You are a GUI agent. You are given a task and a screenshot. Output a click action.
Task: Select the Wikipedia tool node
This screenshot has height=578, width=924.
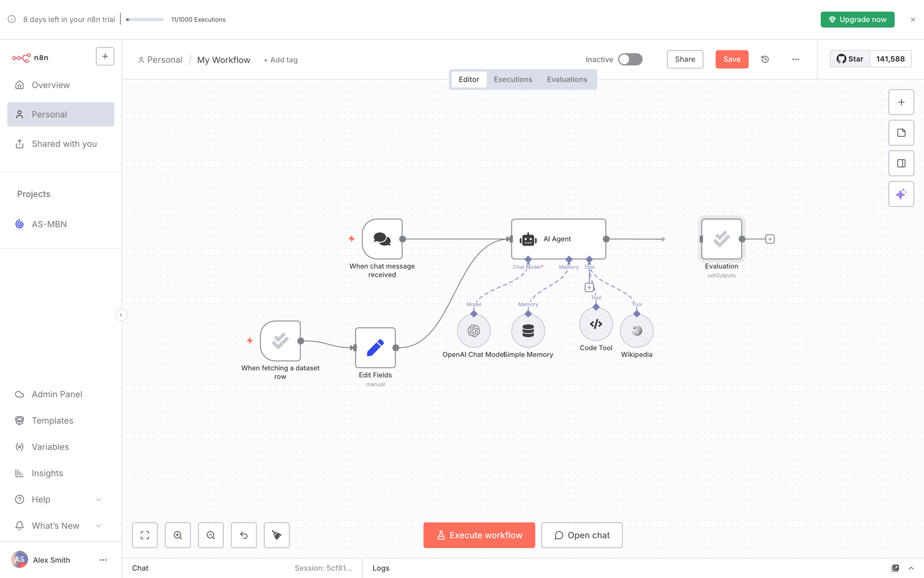(637, 330)
